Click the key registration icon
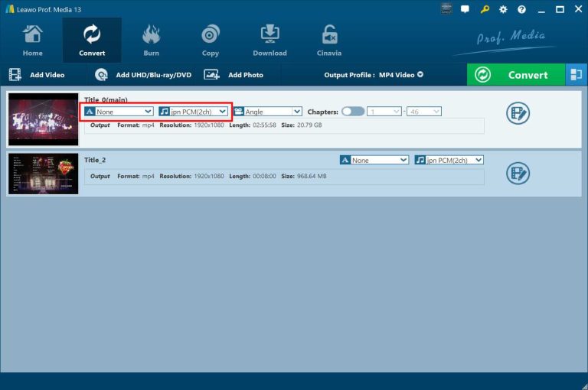 point(485,9)
